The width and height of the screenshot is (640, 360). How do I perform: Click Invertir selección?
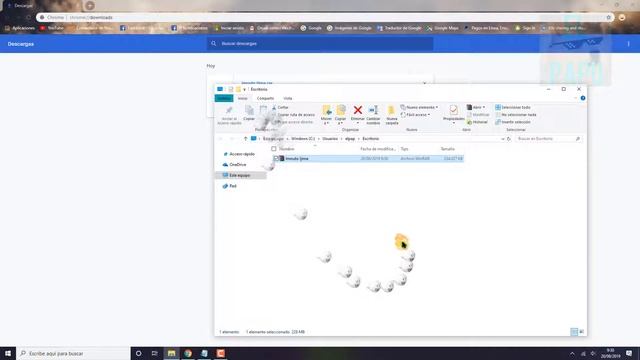click(513, 122)
